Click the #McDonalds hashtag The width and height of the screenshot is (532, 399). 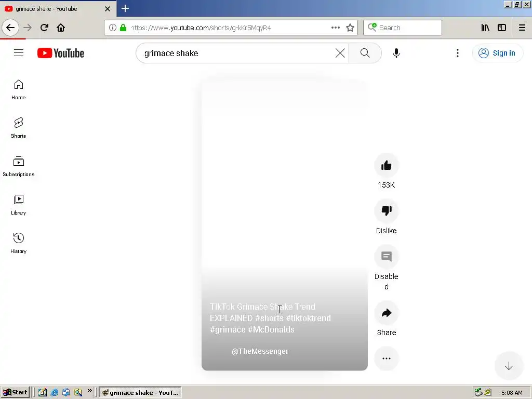click(x=271, y=330)
